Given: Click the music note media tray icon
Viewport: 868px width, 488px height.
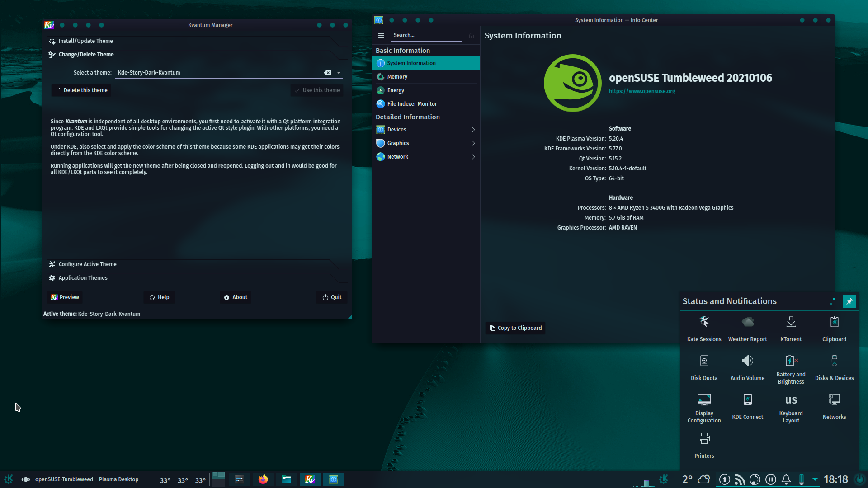Looking at the screenshot, I should click(755, 479).
